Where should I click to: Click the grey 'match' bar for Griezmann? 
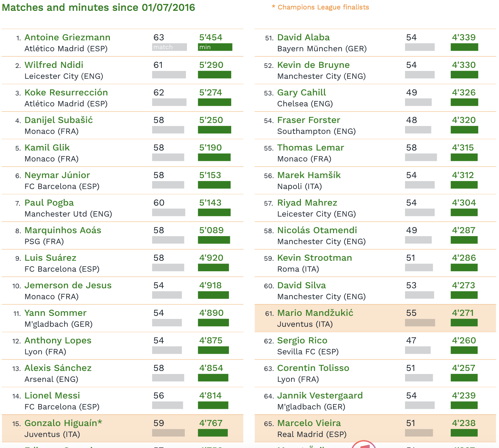point(169,47)
